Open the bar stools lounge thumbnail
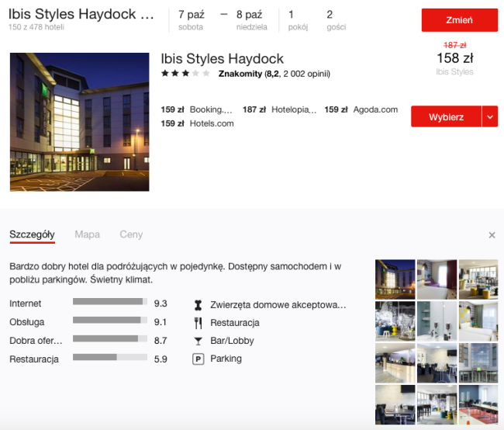This screenshot has height=430, width=504. [437, 404]
